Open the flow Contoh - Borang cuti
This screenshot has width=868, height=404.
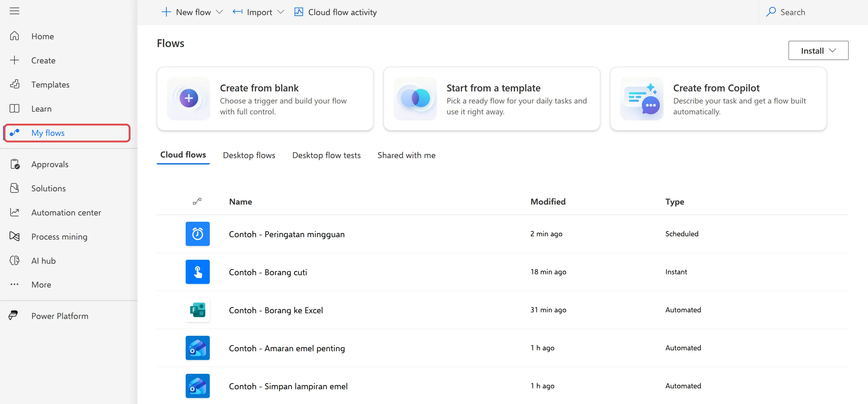tap(268, 272)
